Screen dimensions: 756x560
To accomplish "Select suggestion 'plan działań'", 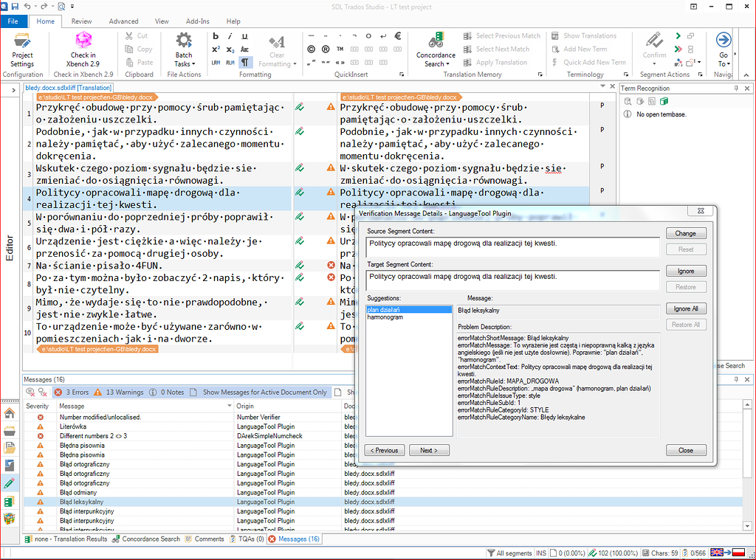I will 409,310.
